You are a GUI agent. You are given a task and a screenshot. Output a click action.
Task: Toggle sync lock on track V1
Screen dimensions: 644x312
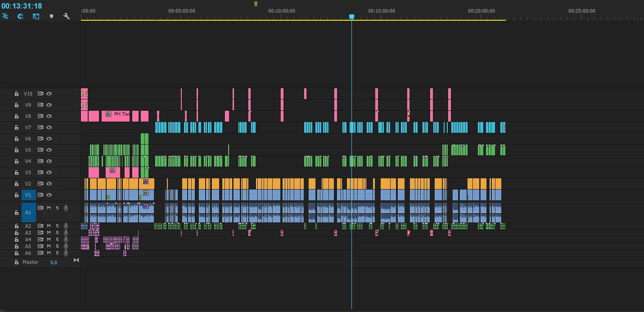pyautogui.click(x=41, y=195)
